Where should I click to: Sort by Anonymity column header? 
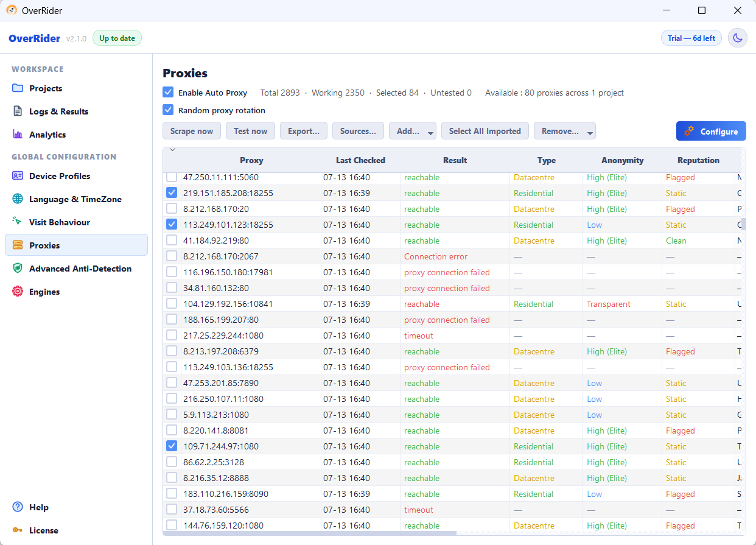click(x=623, y=160)
